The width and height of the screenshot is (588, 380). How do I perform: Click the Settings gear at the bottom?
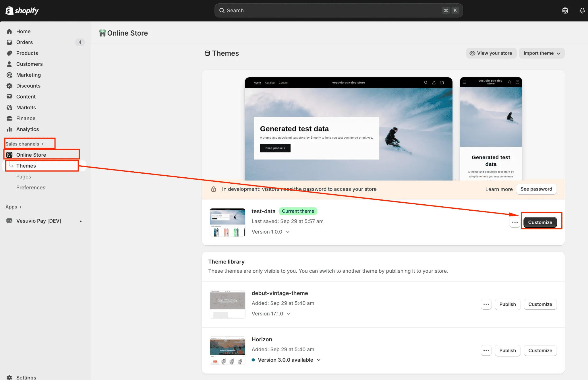tap(9, 377)
